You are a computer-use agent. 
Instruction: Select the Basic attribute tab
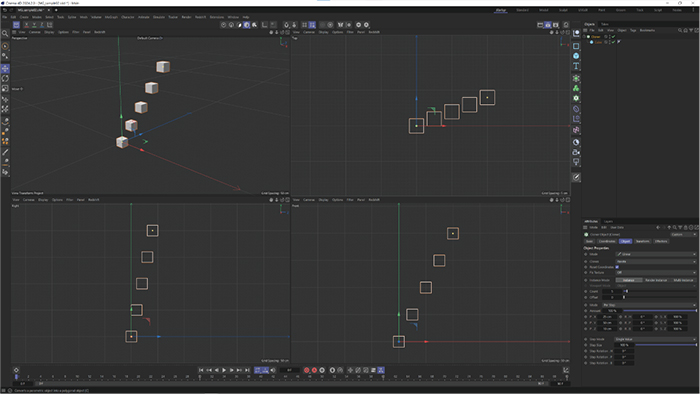(x=589, y=241)
